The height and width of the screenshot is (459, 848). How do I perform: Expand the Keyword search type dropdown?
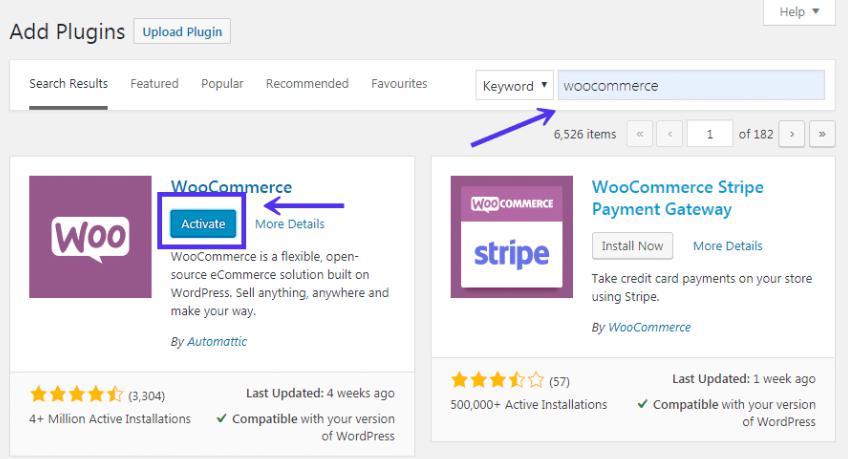514,85
